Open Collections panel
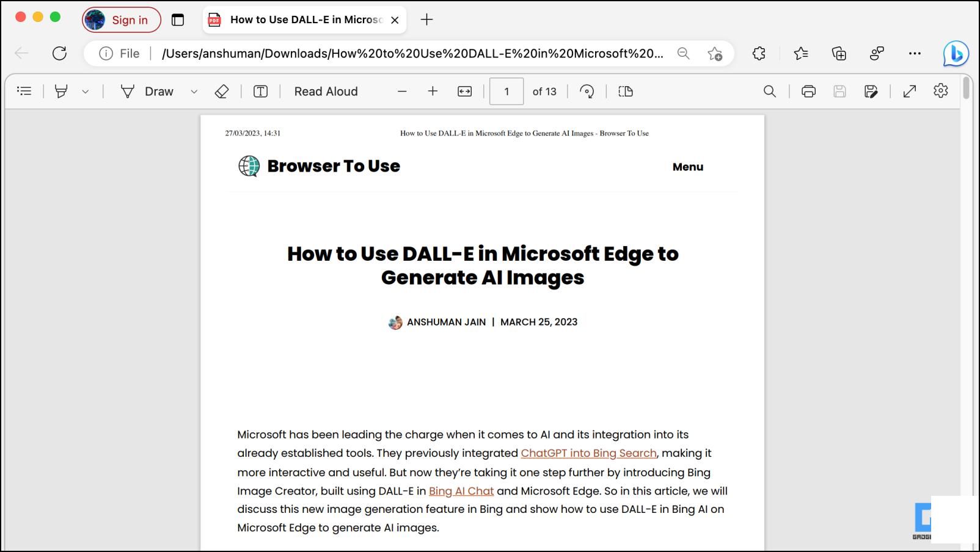 839,54
